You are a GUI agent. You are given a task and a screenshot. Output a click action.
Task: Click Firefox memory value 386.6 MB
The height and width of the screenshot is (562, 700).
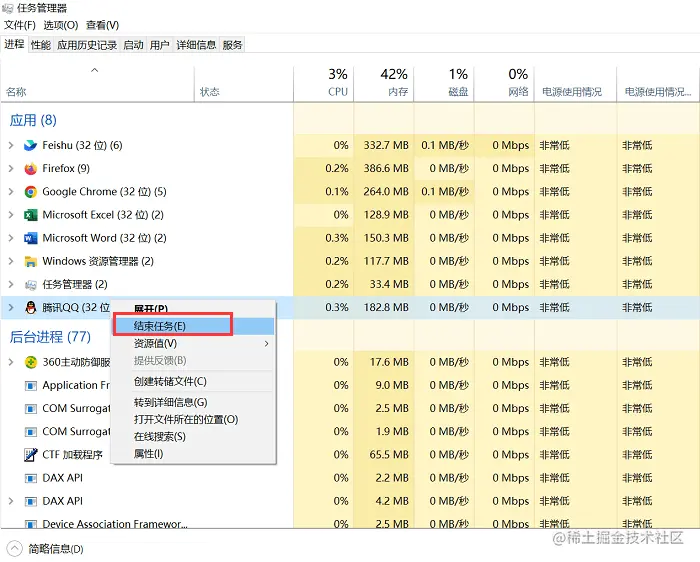tap(386, 169)
